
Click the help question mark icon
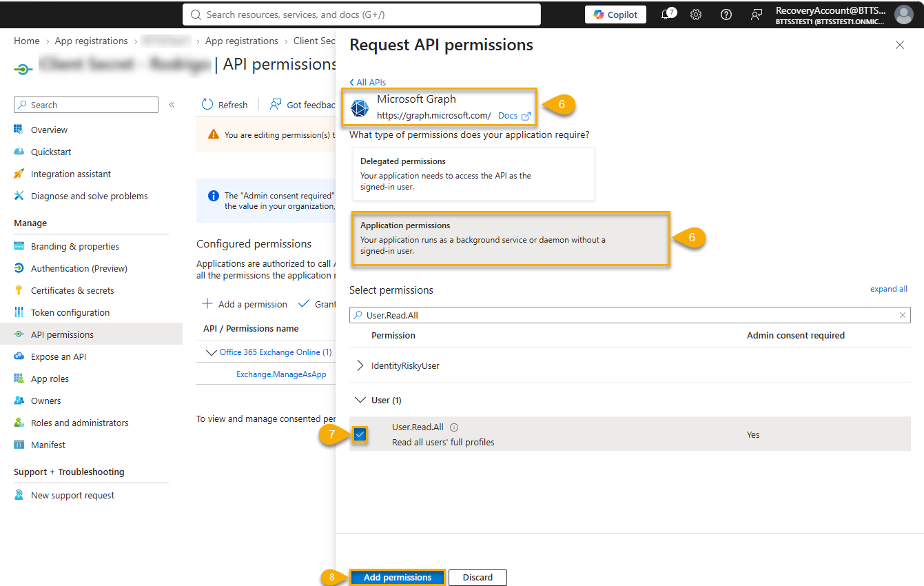(726, 14)
